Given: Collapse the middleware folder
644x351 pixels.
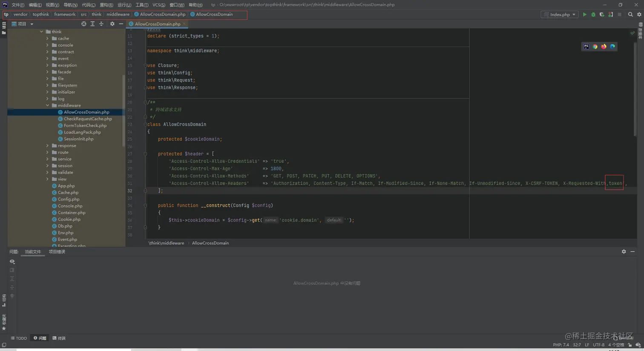Looking at the screenshot, I should tap(47, 106).
